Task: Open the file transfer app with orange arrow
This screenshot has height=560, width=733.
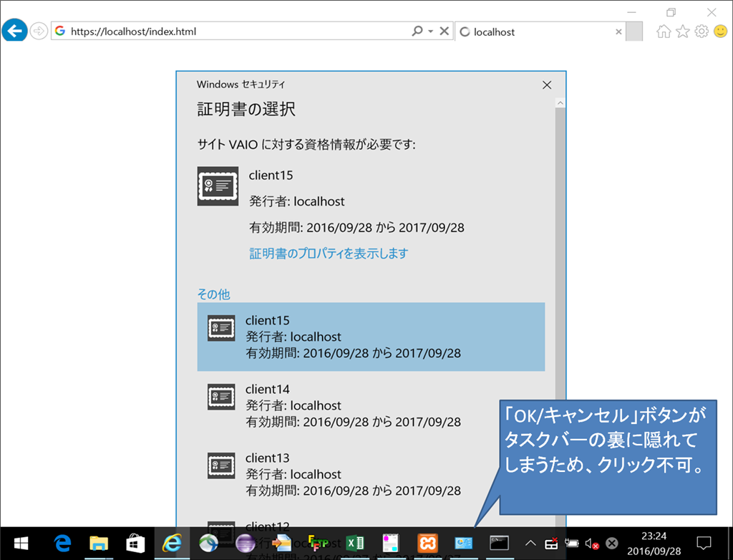Action: coord(281,543)
